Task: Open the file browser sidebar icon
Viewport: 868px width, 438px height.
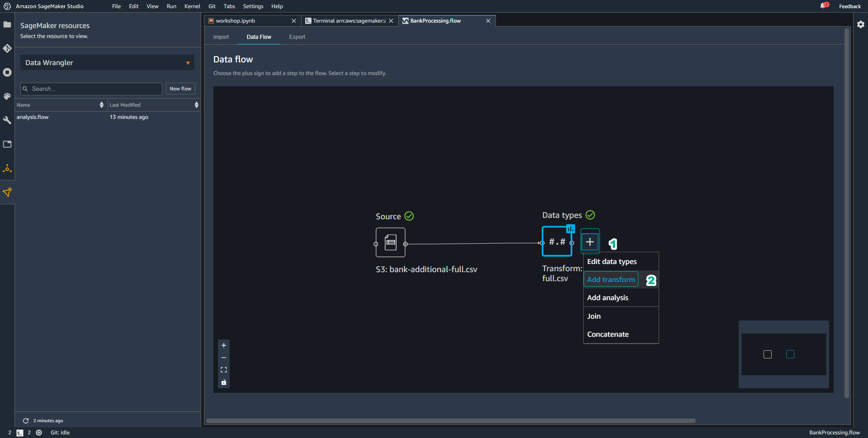Action: pyautogui.click(x=7, y=24)
